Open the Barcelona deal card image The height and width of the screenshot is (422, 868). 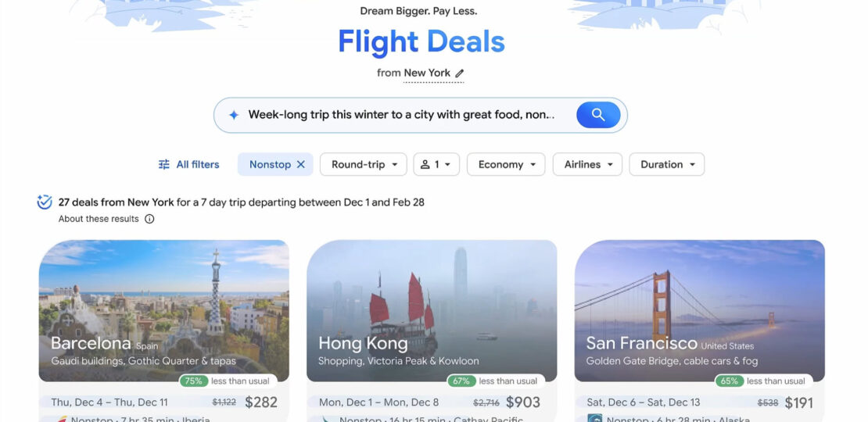click(x=164, y=310)
